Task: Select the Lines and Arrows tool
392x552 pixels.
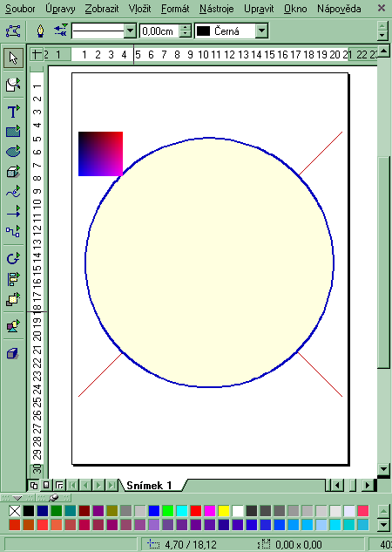Action: click(x=13, y=212)
